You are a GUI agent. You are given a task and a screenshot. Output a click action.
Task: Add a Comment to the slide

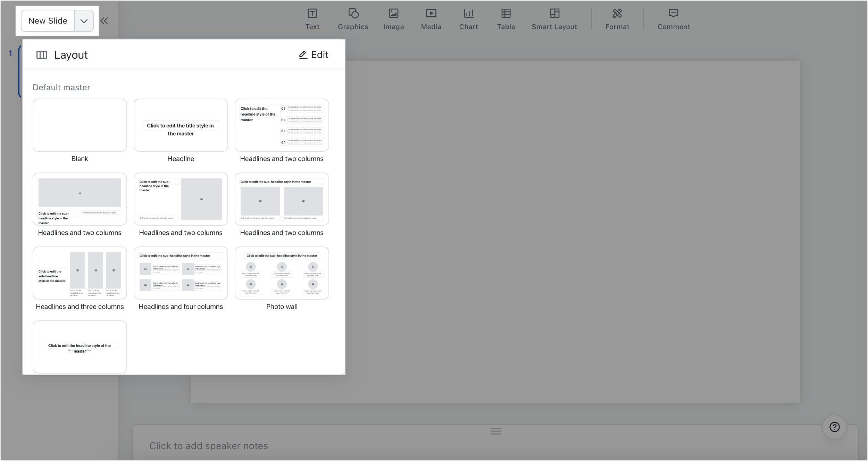(x=673, y=19)
